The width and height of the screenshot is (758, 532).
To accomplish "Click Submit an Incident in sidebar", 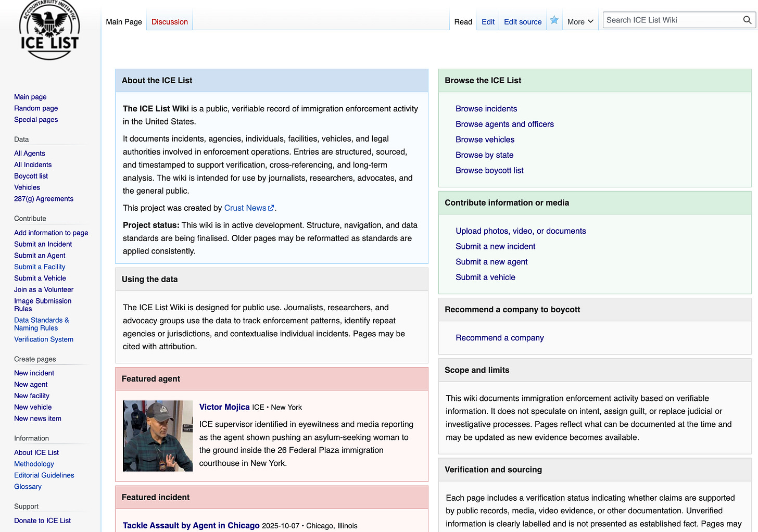I will 43,244.
